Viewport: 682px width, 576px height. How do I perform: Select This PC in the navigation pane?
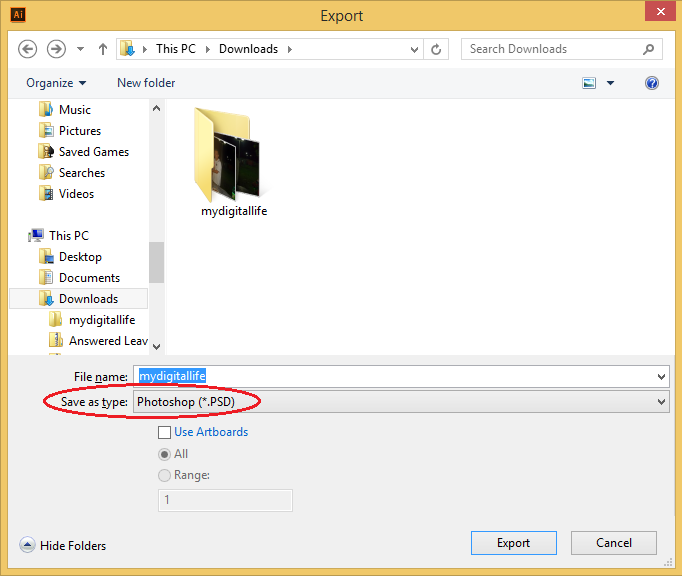pos(69,235)
